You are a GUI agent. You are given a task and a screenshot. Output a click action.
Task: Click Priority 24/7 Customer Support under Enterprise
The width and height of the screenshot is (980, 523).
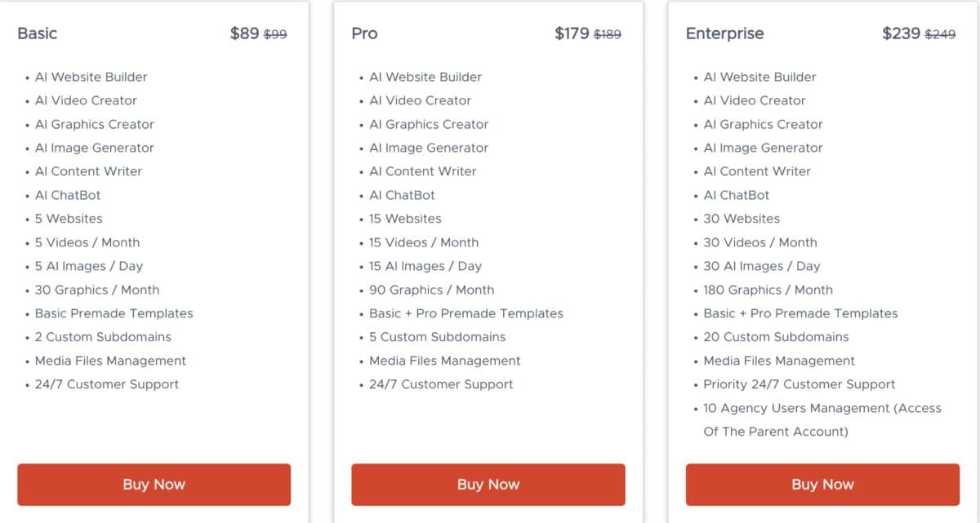coord(800,384)
